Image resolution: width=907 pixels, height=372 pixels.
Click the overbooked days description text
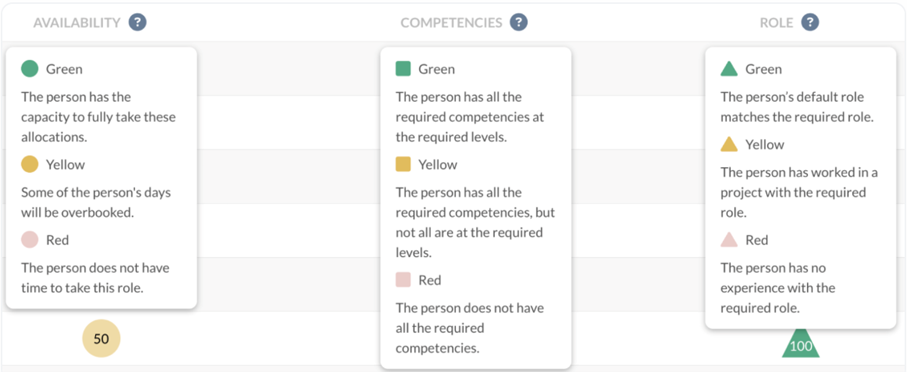coord(96,202)
